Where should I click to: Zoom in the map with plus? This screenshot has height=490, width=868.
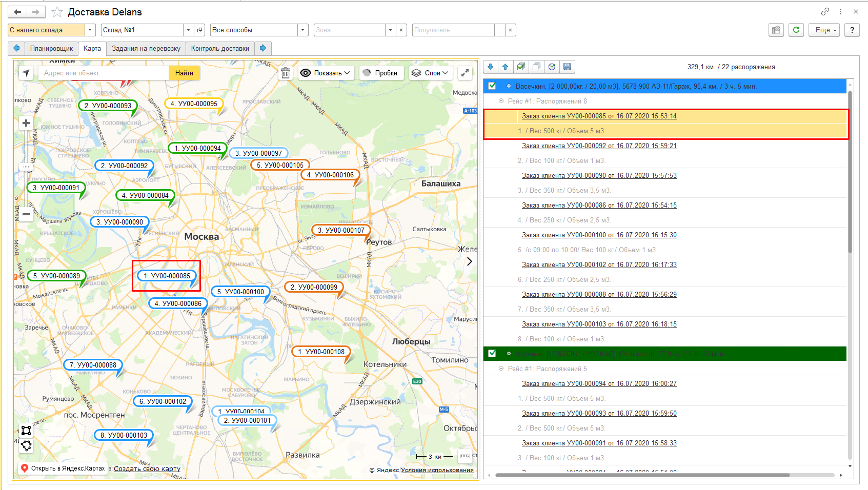[x=26, y=123]
